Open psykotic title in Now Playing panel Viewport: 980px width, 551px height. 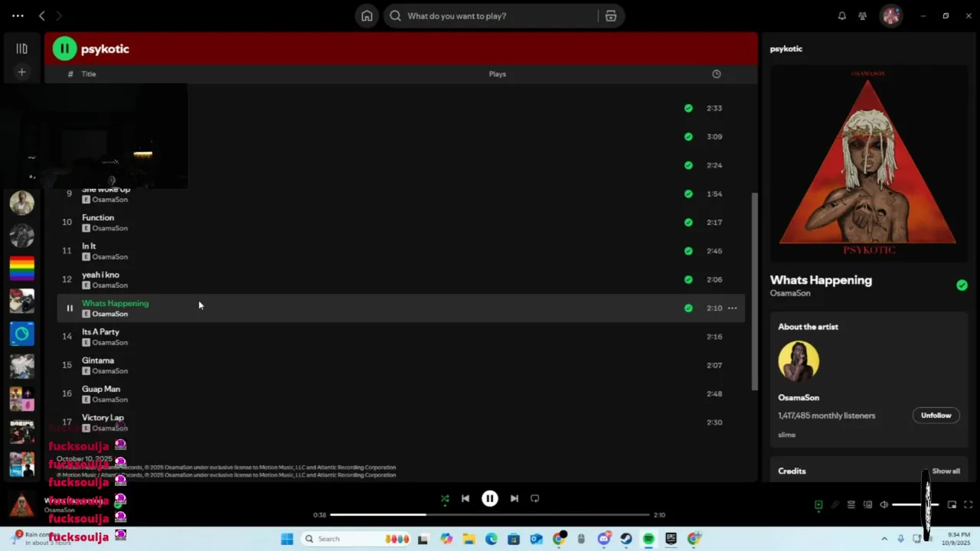786,49
